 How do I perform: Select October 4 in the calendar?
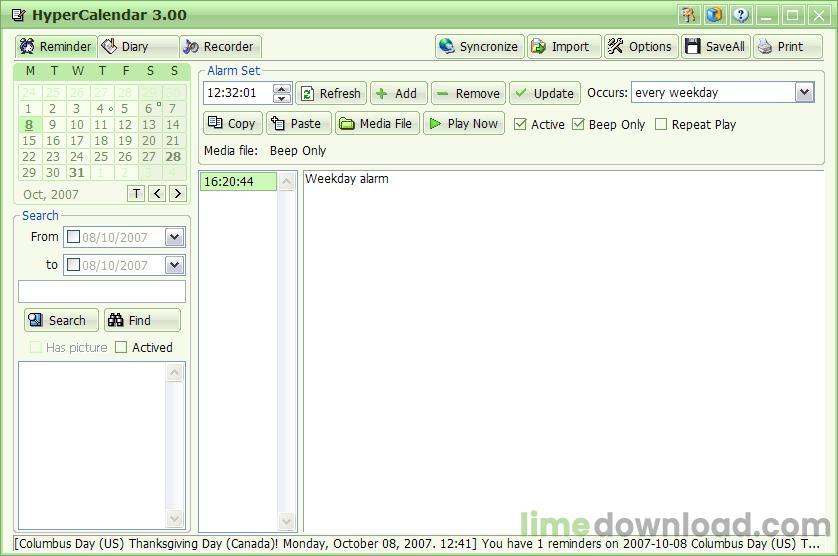[x=101, y=109]
